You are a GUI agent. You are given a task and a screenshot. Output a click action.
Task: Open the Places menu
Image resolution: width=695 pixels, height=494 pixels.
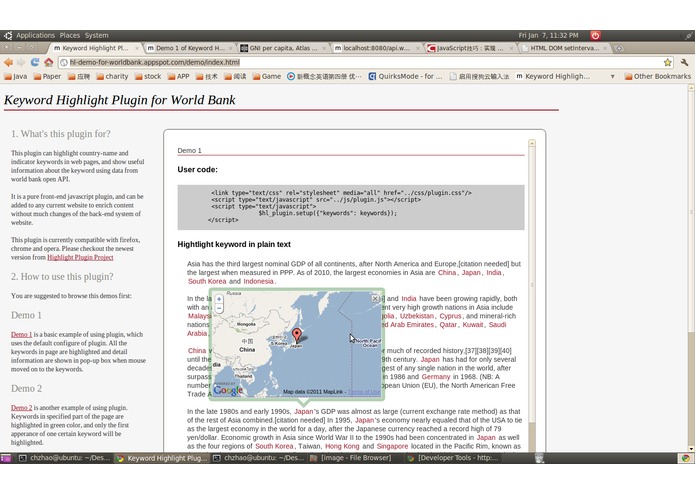[x=70, y=35]
